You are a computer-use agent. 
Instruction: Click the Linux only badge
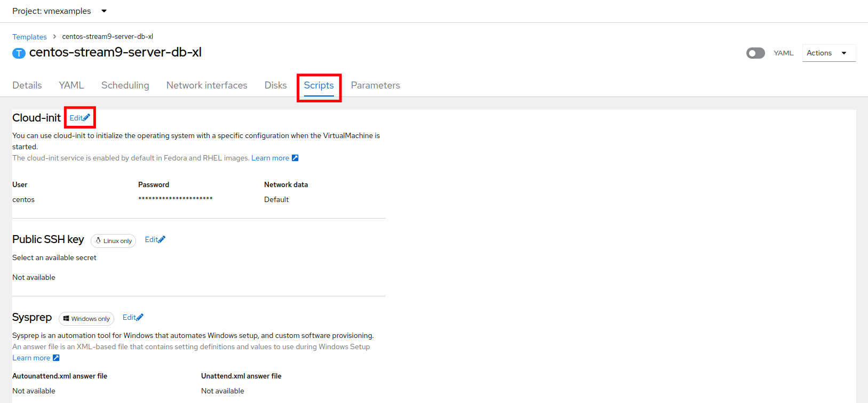click(113, 241)
